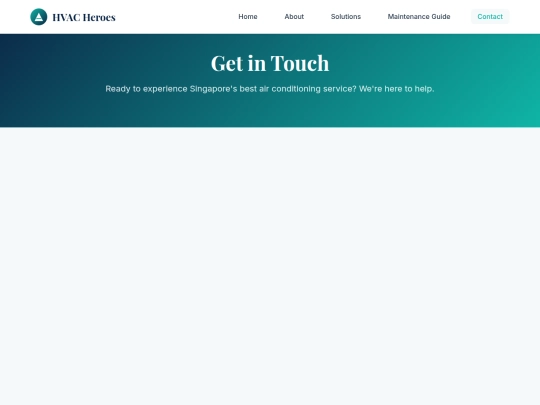Open the Home nav link
Viewport: 540px width, 405px height.
pyautogui.click(x=248, y=17)
